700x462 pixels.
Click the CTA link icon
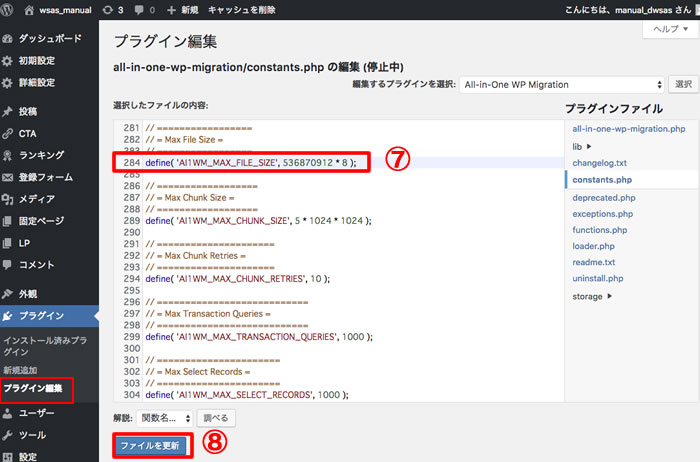pyautogui.click(x=7, y=133)
